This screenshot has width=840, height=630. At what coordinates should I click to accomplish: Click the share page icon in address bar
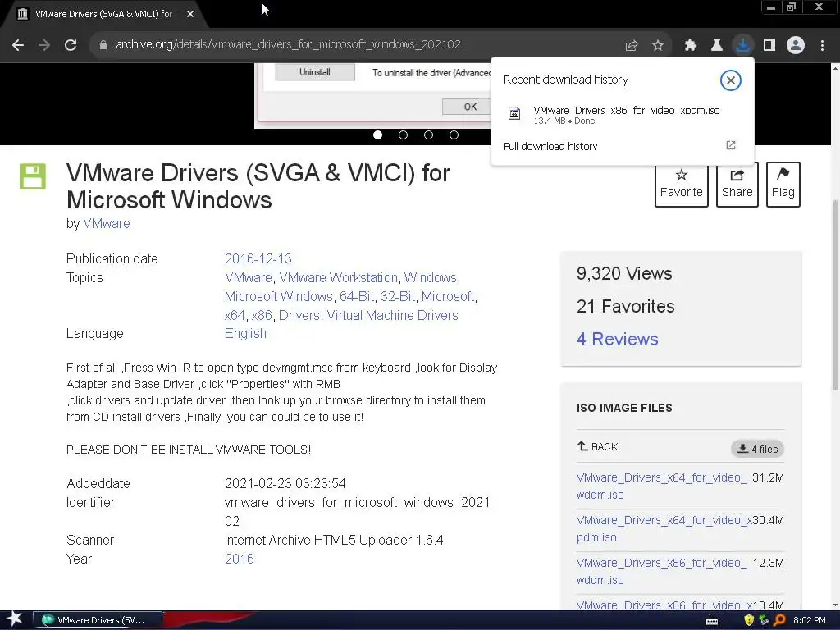click(632, 46)
